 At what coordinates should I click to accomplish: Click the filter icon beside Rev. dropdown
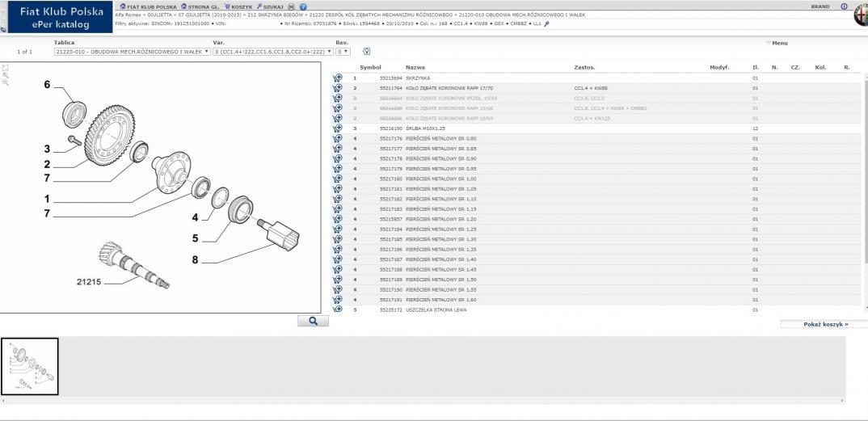click(366, 52)
